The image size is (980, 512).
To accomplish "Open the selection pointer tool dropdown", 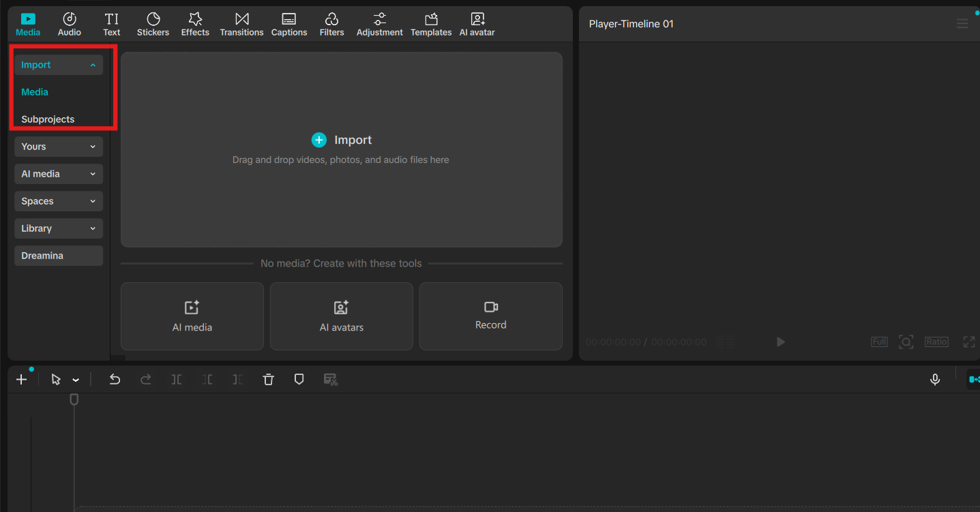I will coord(76,380).
